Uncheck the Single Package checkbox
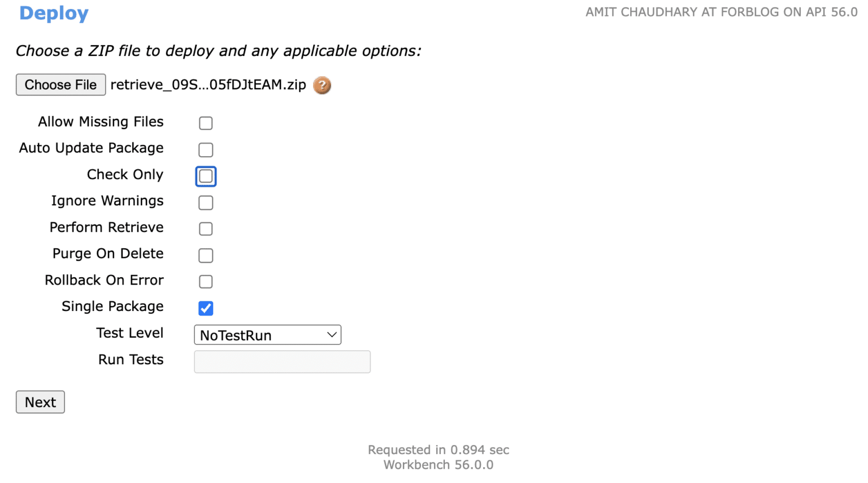 pyautogui.click(x=206, y=308)
